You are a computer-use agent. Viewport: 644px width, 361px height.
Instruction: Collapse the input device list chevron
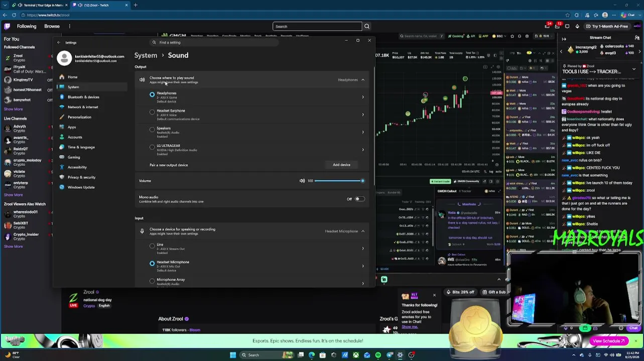coord(363,231)
